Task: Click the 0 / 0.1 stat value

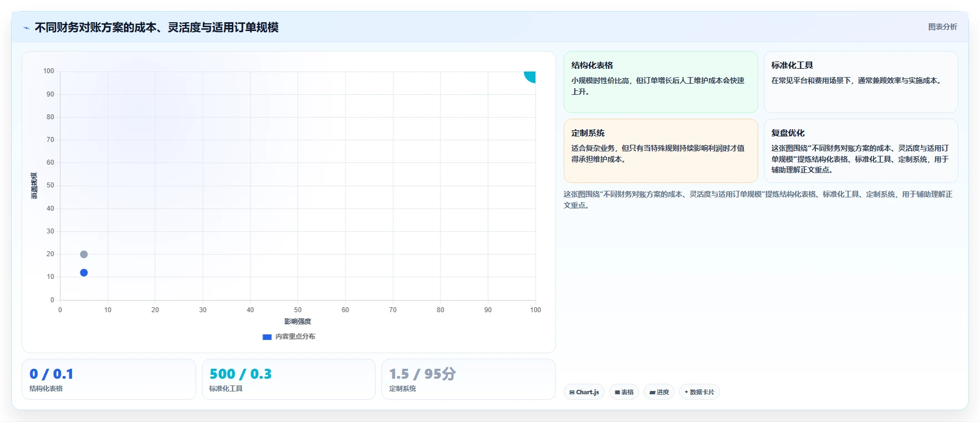Action: (51, 374)
